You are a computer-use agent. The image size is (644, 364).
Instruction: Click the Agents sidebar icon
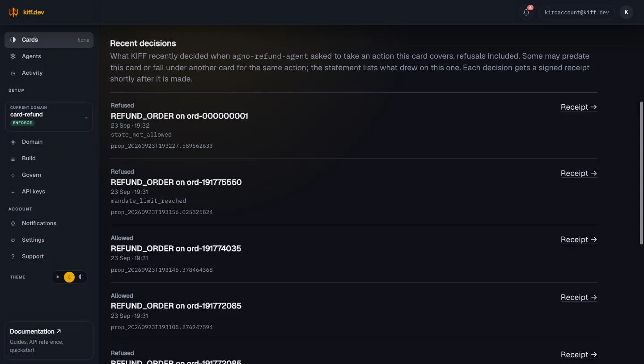pos(13,56)
